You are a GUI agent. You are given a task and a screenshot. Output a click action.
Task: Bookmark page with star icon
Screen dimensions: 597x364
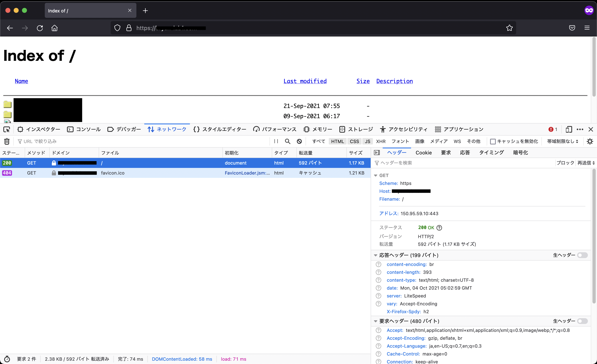tap(509, 28)
